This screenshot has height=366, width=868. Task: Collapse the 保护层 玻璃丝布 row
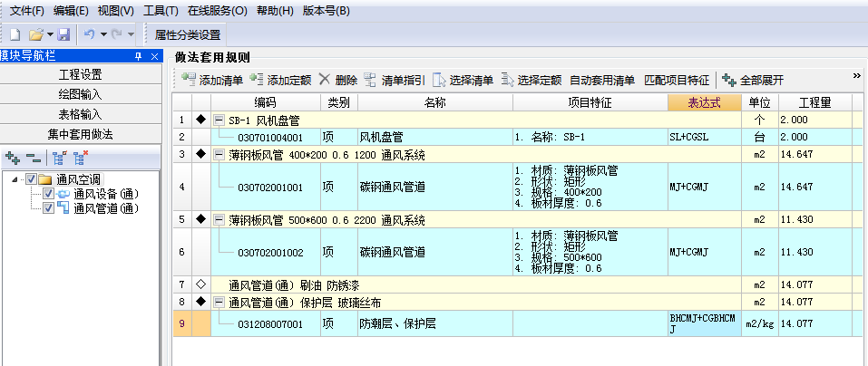click(219, 303)
